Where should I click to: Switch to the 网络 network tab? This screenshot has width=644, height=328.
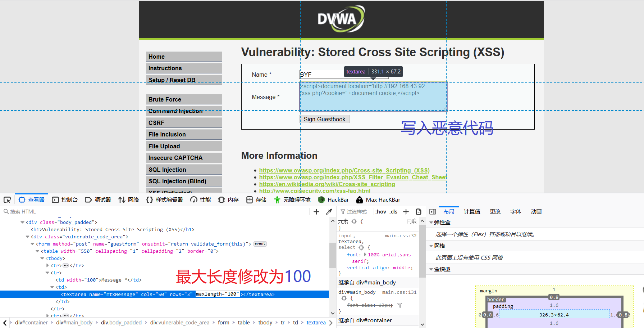[128, 200]
